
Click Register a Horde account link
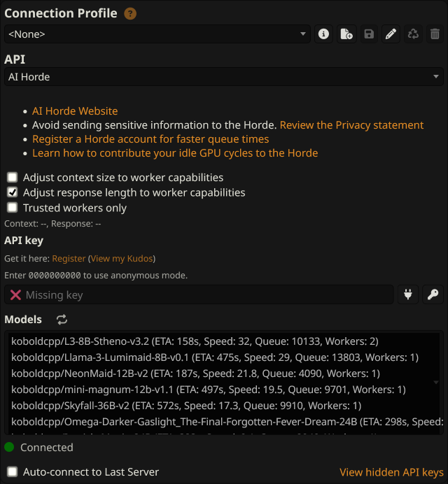click(150, 139)
